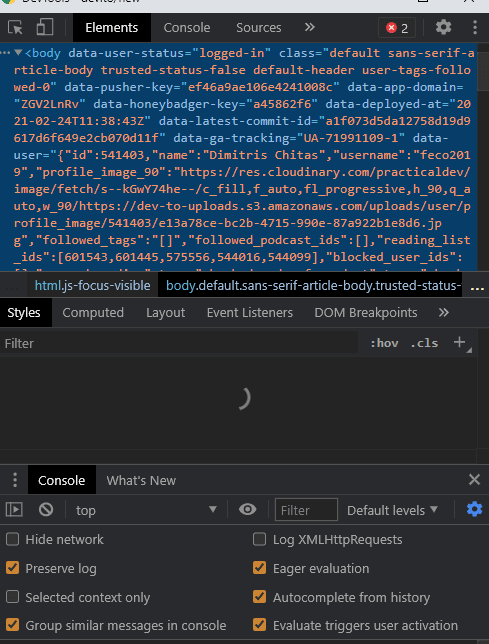The height and width of the screenshot is (644, 489).
Task: Show more sidebar tabs after DOM Breakpoints
Action: (x=443, y=313)
